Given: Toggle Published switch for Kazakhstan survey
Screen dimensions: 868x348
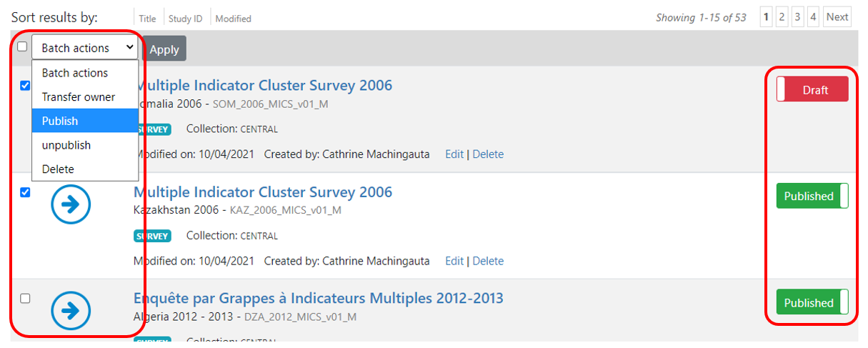Looking at the screenshot, I should pos(812,196).
